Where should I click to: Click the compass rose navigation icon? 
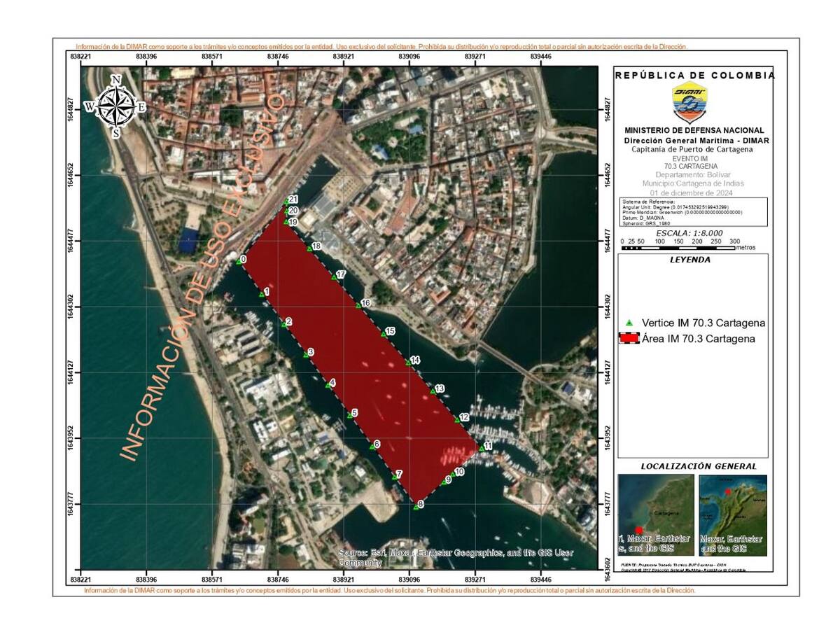tap(116, 105)
